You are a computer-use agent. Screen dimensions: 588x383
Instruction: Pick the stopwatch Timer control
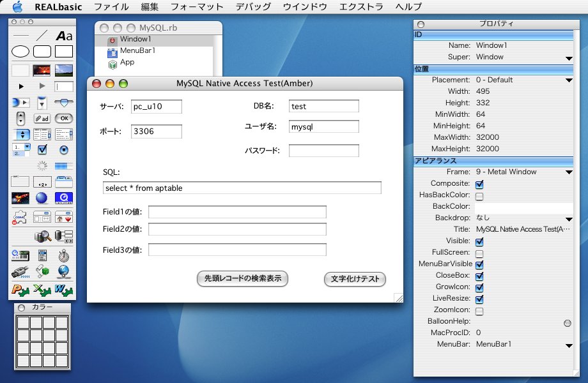pos(64,255)
